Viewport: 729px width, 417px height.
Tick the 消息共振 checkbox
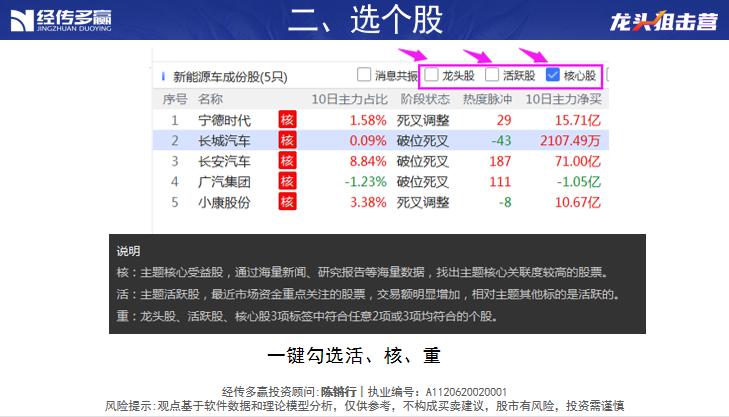click(364, 74)
